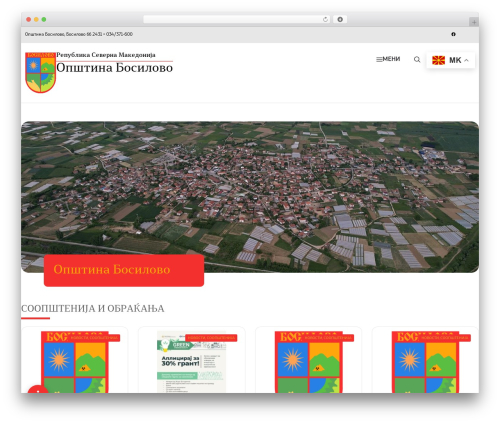Click the browser reload icon
This screenshot has height=423, width=500.
(325, 20)
